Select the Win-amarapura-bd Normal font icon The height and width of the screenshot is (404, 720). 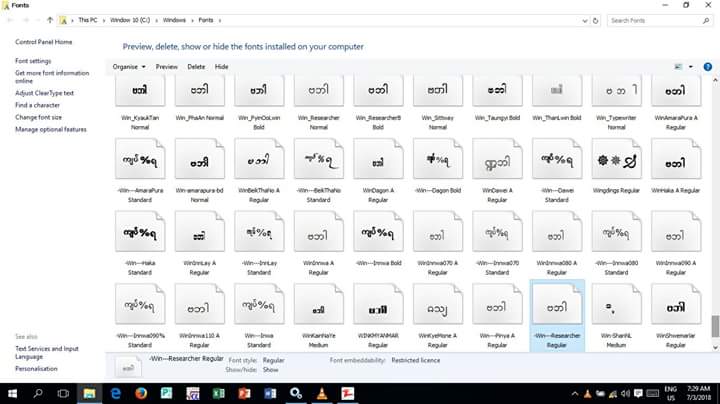[x=199, y=159]
